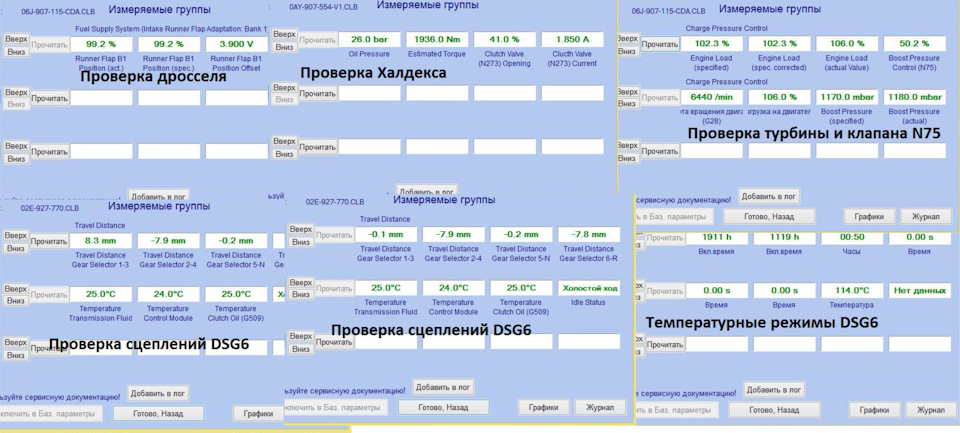The width and height of the screenshot is (960, 433).
Task: Select the 1170.0 mbar Boost Pressure specified field
Action: (847, 97)
